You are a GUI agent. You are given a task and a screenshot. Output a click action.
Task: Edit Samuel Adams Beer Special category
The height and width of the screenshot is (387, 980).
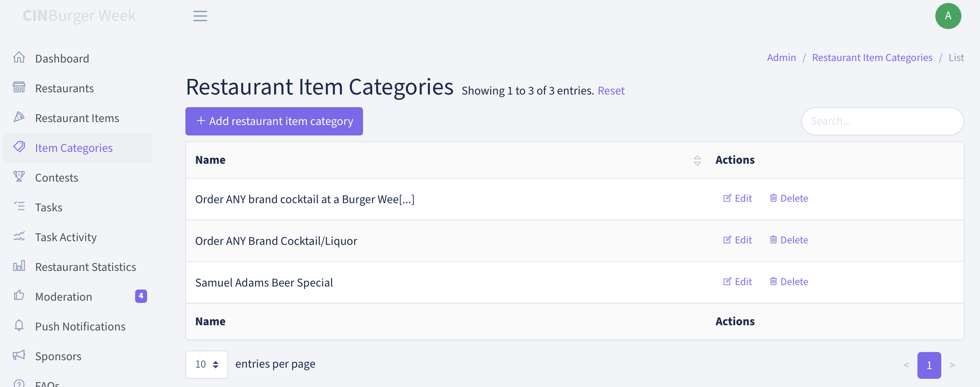point(737,281)
